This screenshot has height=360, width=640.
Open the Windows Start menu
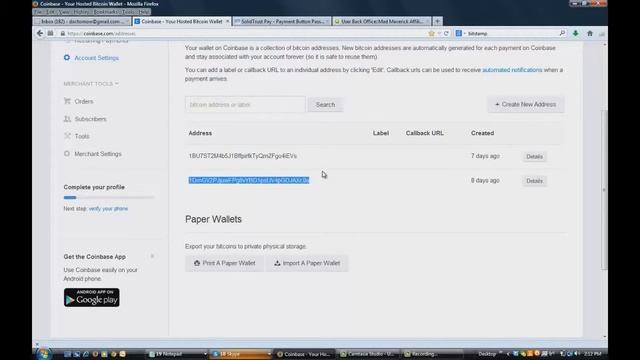pos(43,354)
